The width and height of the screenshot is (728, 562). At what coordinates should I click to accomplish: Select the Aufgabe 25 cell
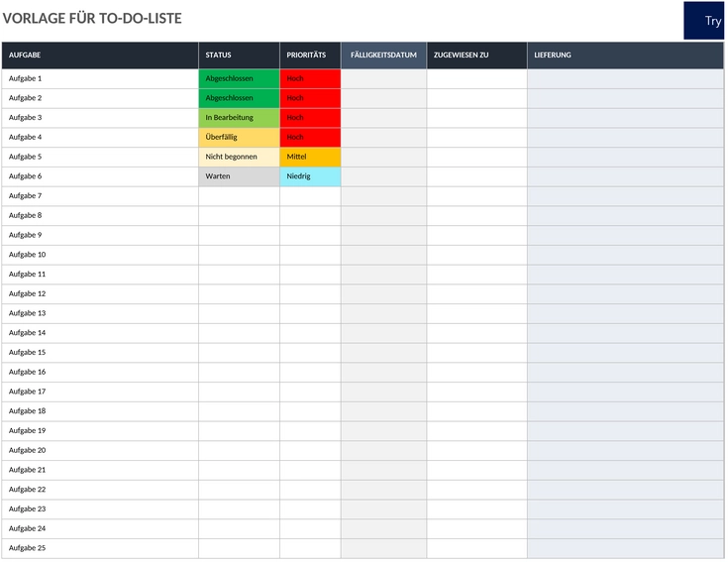click(x=100, y=548)
